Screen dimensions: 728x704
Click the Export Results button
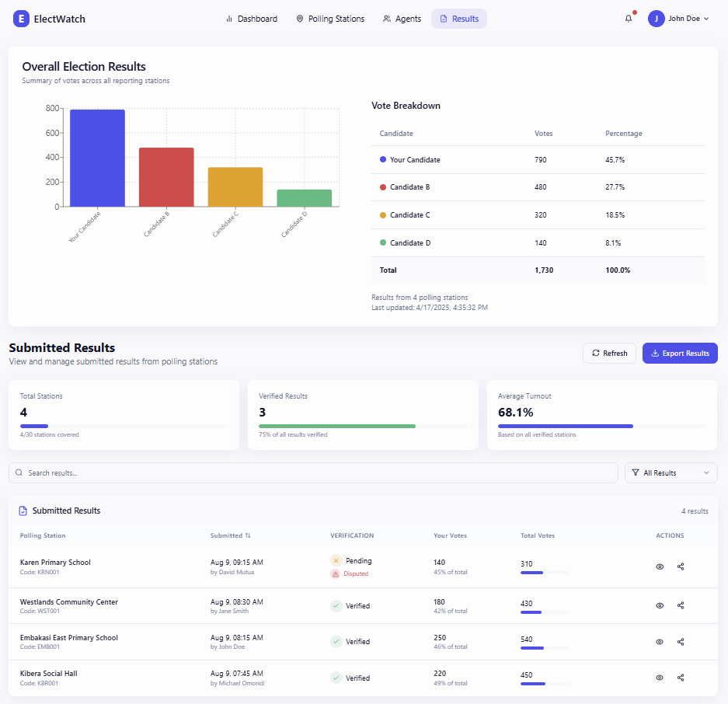tap(680, 353)
